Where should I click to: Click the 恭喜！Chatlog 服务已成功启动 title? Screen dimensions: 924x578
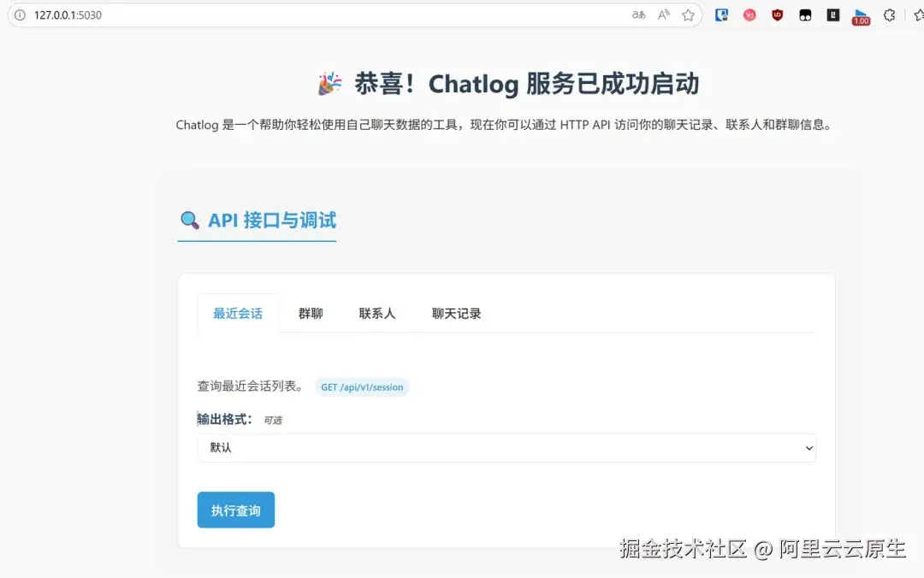(x=508, y=84)
